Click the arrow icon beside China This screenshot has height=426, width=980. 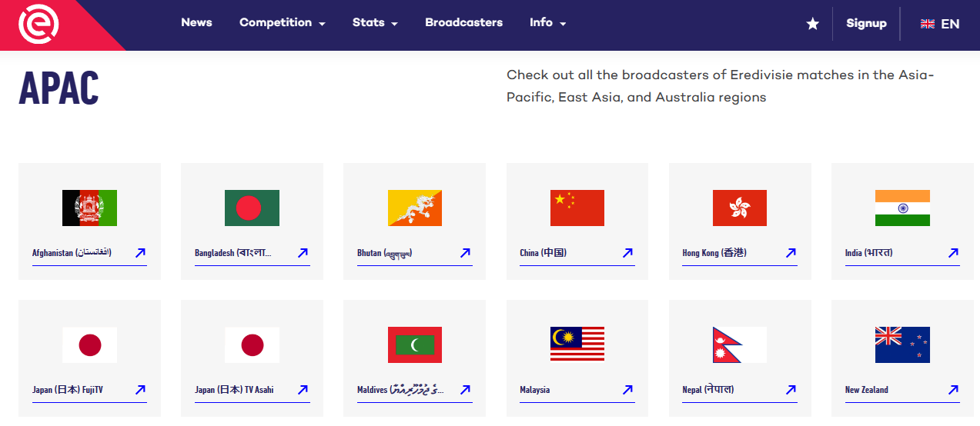(627, 252)
